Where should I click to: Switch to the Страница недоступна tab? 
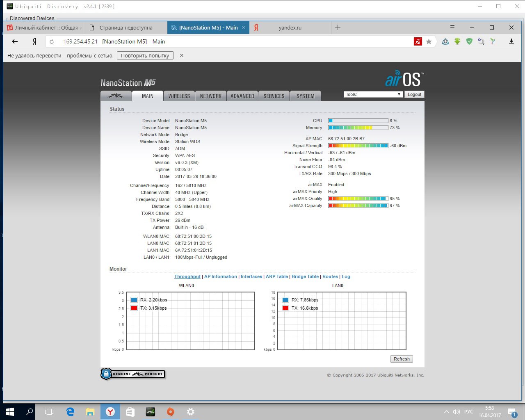126,27
